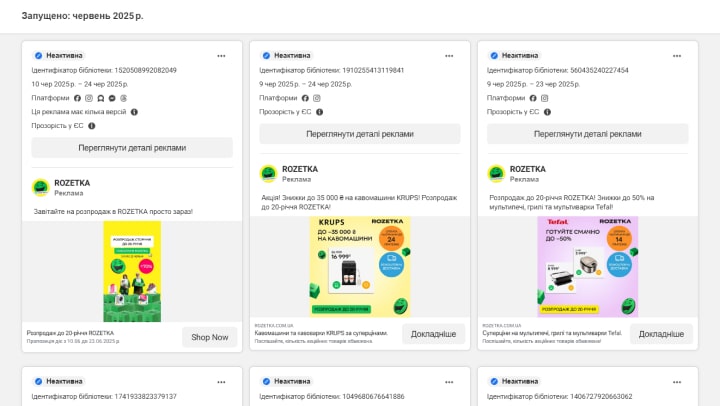Click Facebook platform icon in the Shop Now ad card
720x406 pixels.
[x=78, y=98]
